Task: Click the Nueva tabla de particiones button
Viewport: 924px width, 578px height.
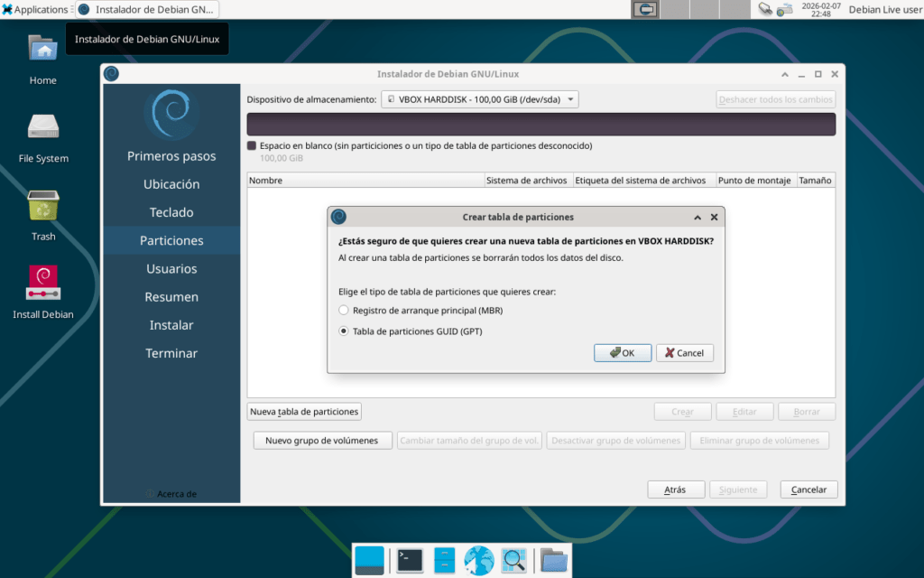Action: (x=304, y=412)
